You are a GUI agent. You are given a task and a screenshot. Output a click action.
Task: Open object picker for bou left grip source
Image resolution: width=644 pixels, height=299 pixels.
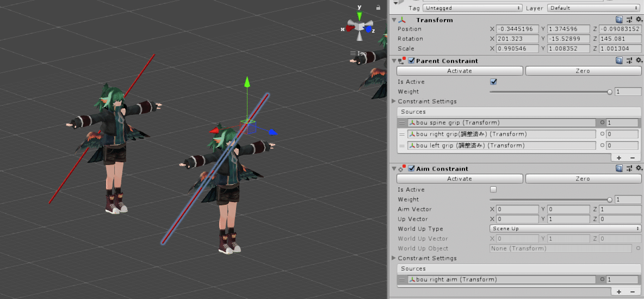pyautogui.click(x=602, y=145)
